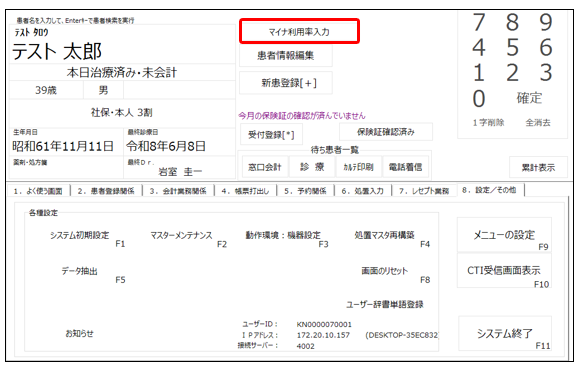Click last doctor name 岩室 圭一
Screen dimensions: 581x372
[180, 172]
